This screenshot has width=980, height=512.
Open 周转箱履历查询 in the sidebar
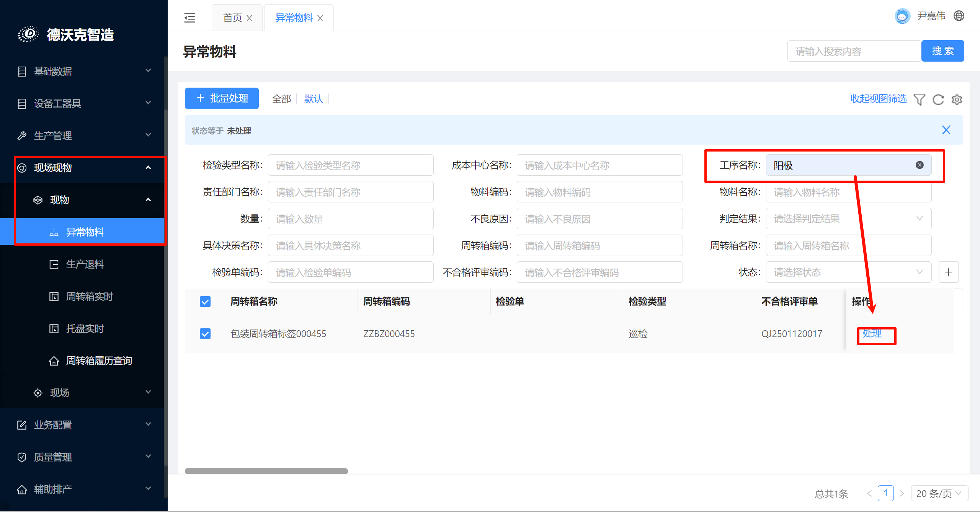tap(99, 360)
